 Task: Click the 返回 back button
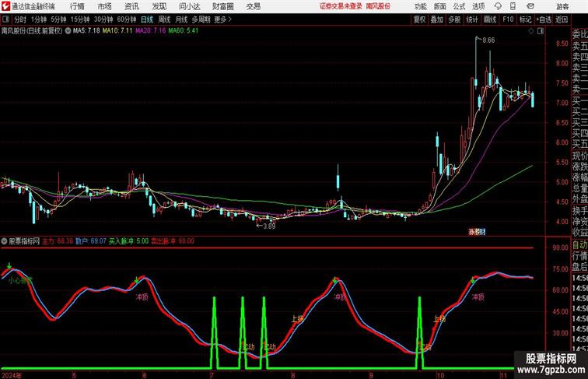click(562, 19)
